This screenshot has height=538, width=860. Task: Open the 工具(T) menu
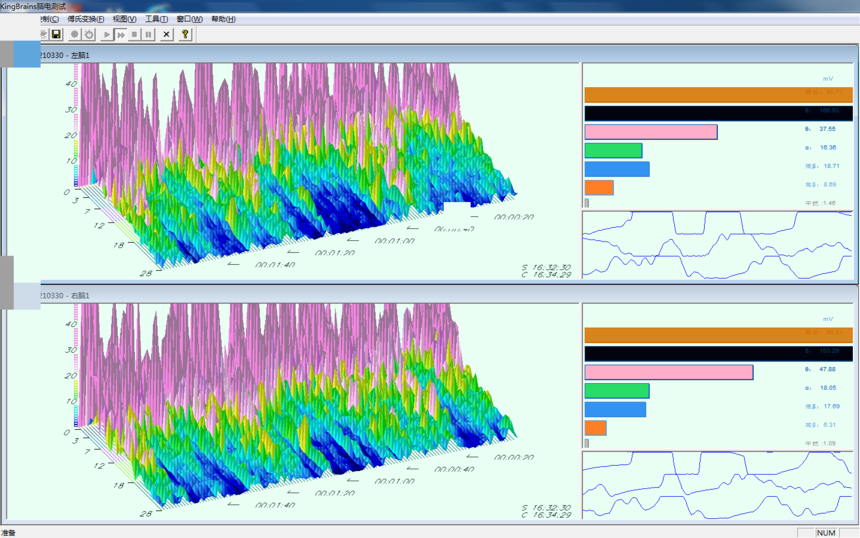coord(156,19)
